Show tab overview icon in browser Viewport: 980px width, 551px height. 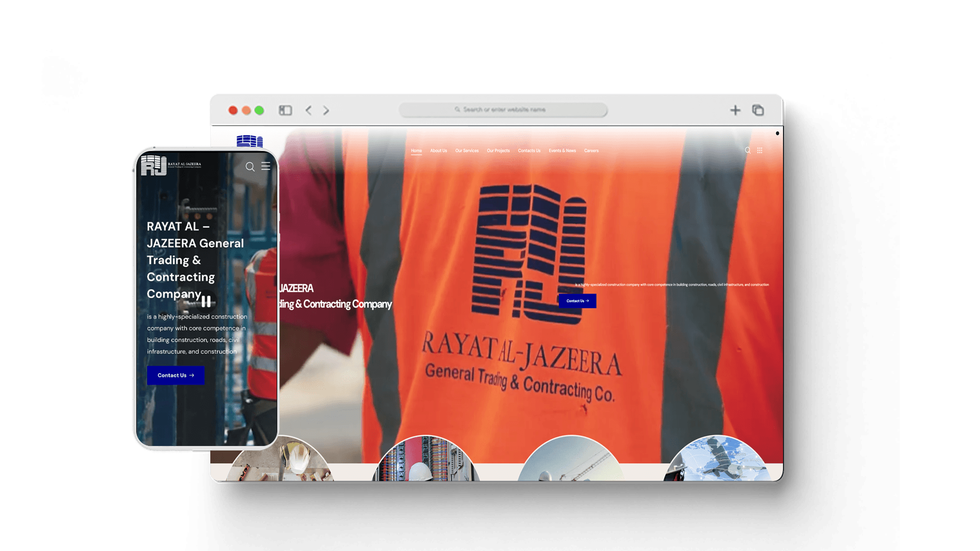[x=758, y=110]
